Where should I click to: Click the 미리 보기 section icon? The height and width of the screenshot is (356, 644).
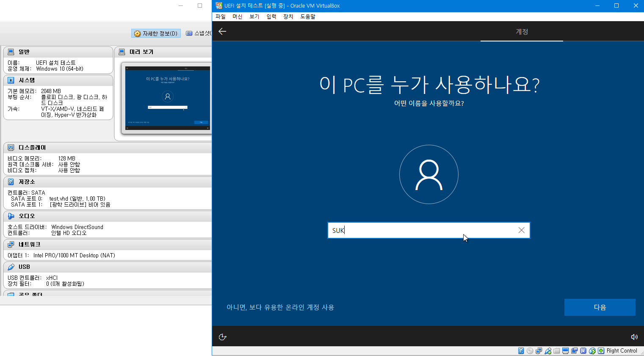coord(122,52)
